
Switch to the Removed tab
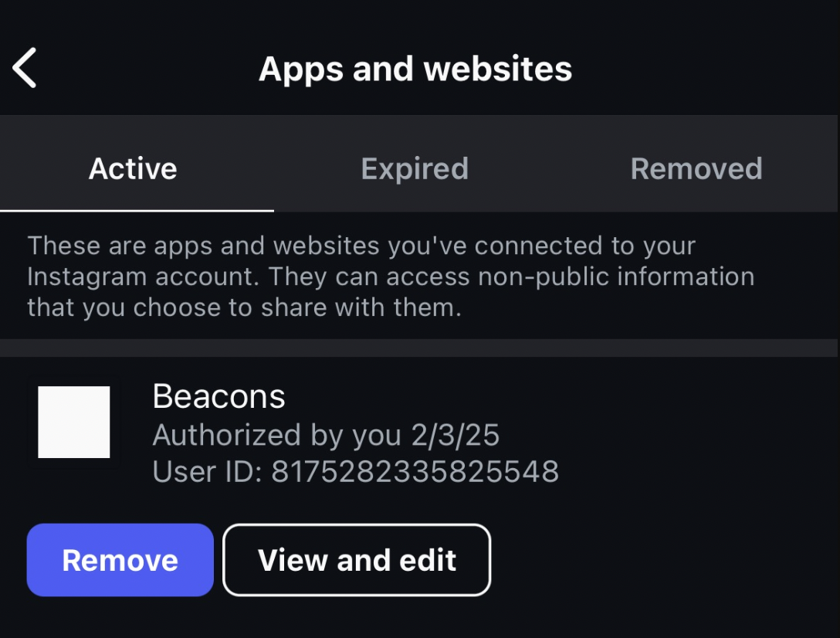click(696, 168)
